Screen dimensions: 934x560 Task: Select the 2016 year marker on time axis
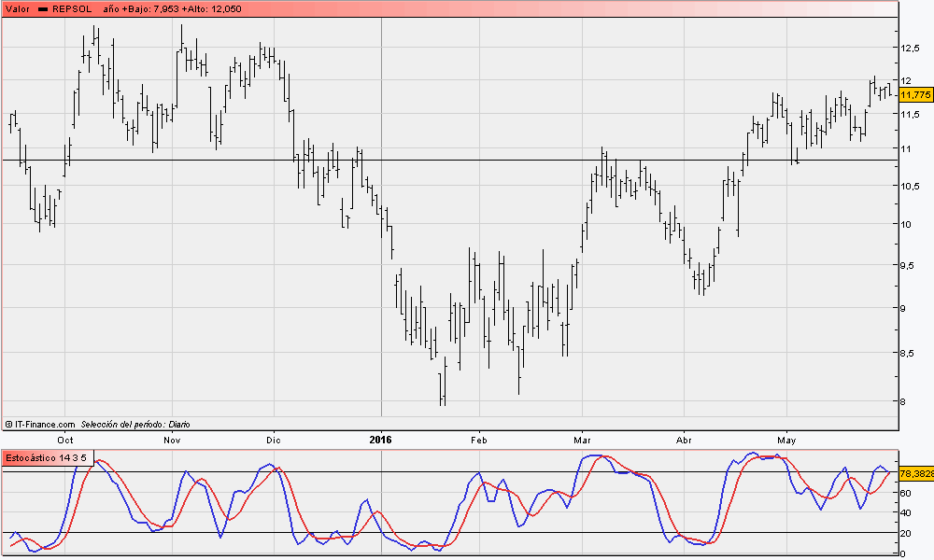pyautogui.click(x=381, y=439)
